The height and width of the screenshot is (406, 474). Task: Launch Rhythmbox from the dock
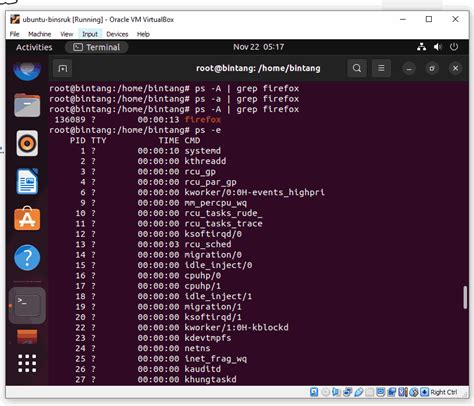(27, 143)
